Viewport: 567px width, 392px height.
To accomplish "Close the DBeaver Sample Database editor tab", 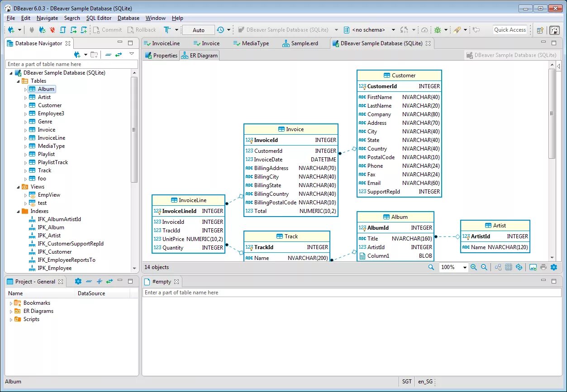I will coord(428,43).
